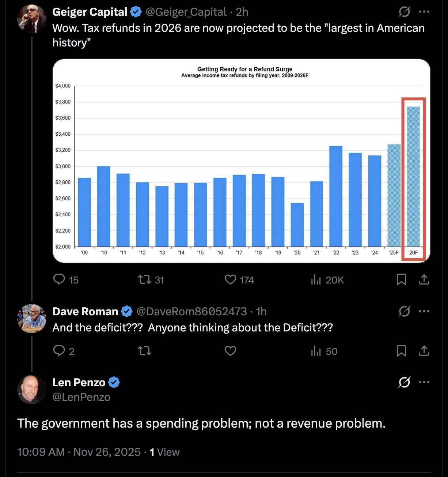Repost Geiger Capital's tax refund tweet

[x=145, y=280]
